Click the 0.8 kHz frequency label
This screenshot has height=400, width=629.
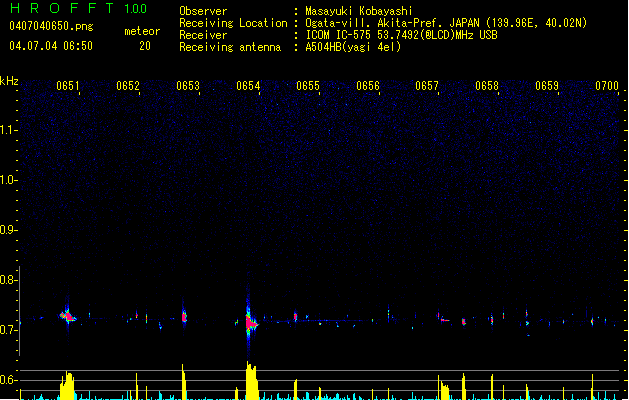click(x=8, y=280)
